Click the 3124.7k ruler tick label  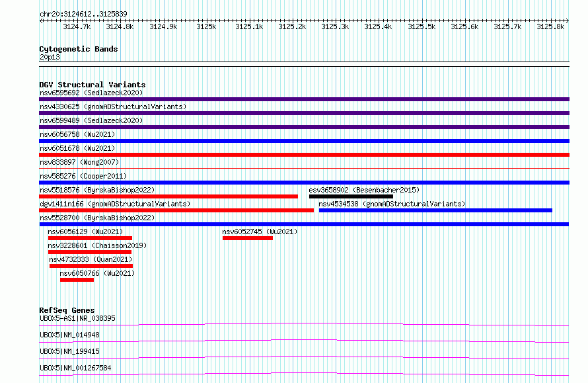[x=77, y=26]
